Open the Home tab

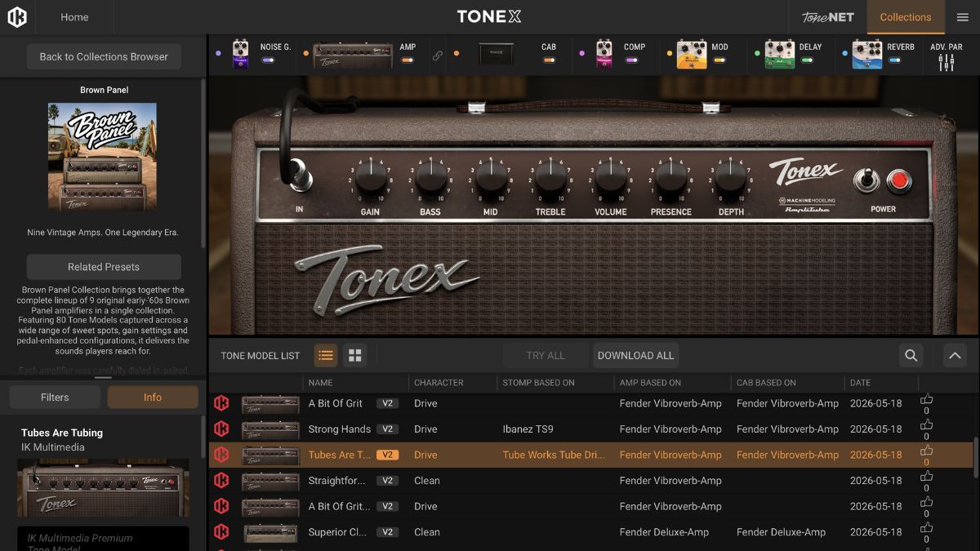[x=74, y=17]
